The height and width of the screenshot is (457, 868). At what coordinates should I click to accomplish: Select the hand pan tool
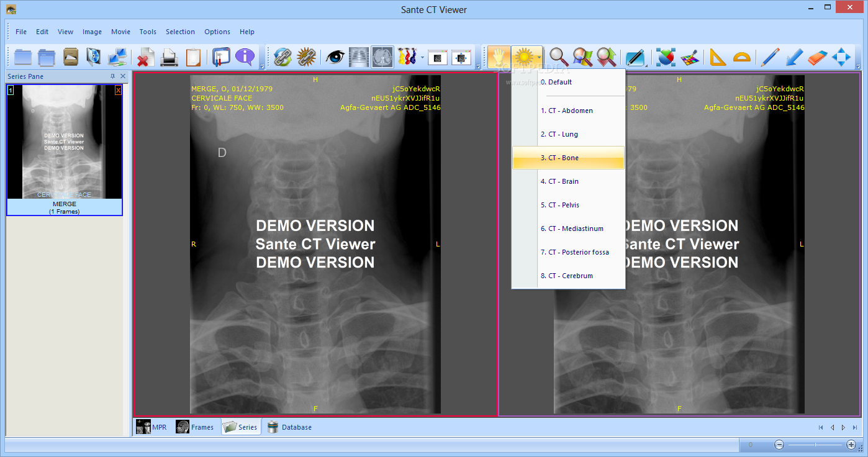click(499, 57)
